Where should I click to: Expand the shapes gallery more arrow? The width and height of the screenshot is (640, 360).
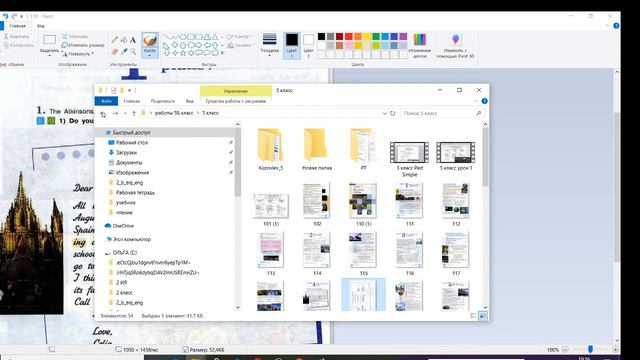222,53
